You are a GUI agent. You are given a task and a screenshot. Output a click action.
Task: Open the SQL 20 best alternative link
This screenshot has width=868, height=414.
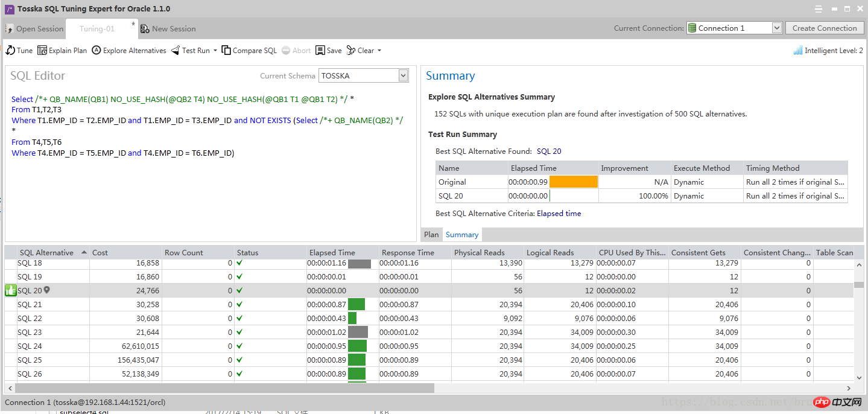549,151
